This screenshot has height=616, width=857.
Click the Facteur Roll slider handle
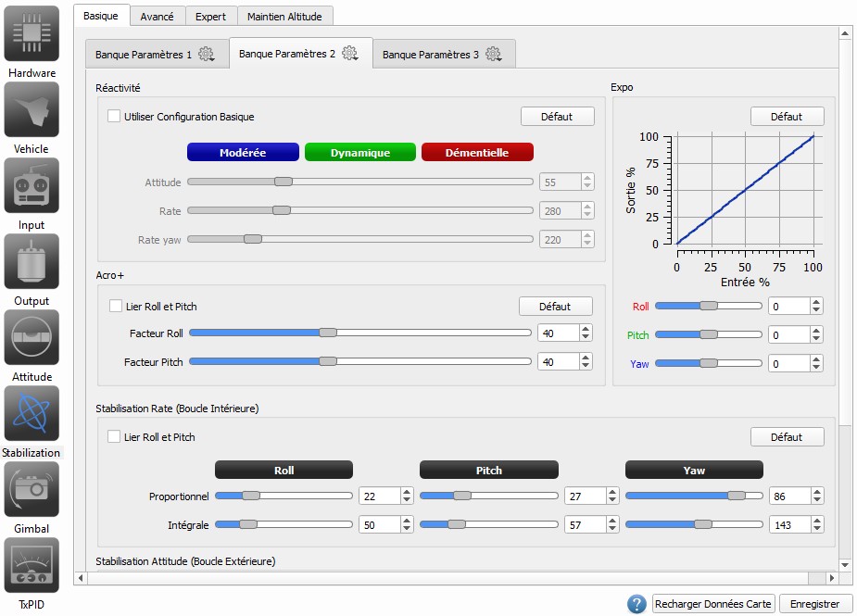click(328, 333)
